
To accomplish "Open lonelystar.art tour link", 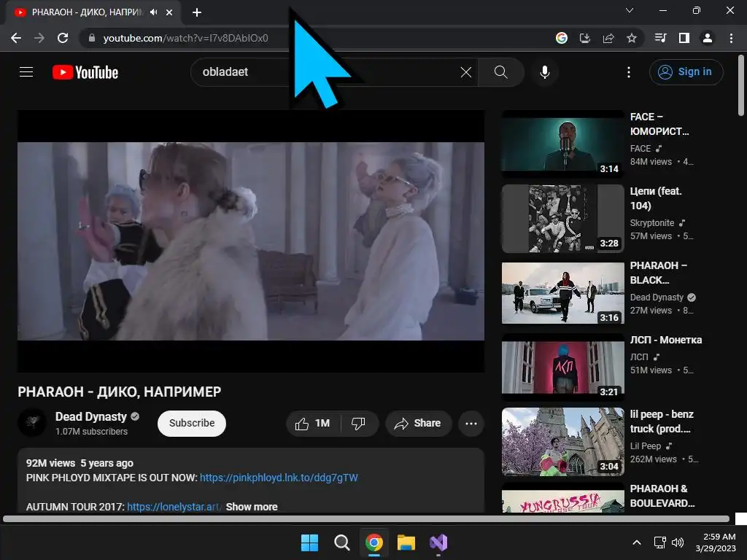I will [174, 507].
